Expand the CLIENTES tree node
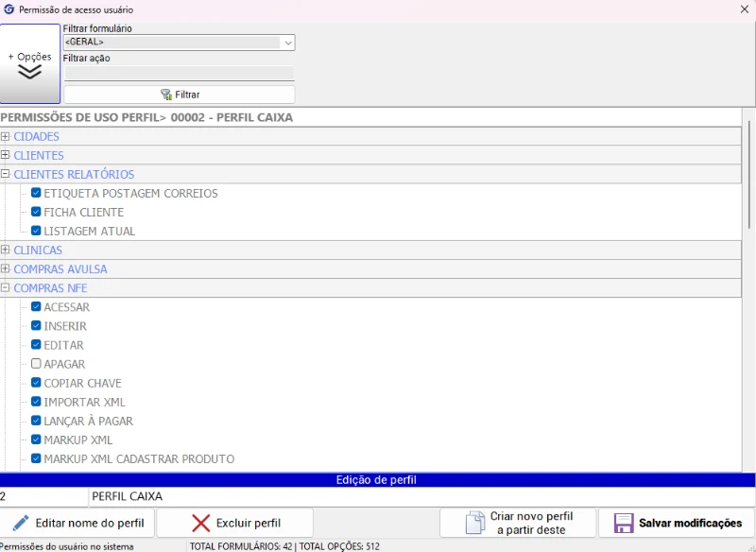The image size is (756, 552). pos(6,155)
